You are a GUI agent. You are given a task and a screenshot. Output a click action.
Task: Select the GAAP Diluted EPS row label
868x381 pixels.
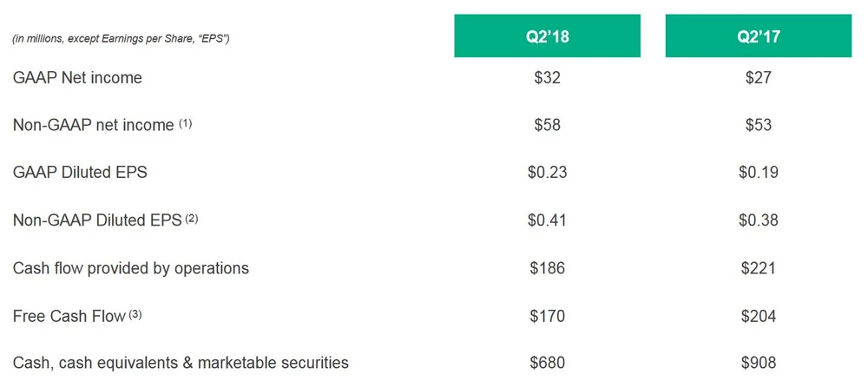pyautogui.click(x=80, y=172)
